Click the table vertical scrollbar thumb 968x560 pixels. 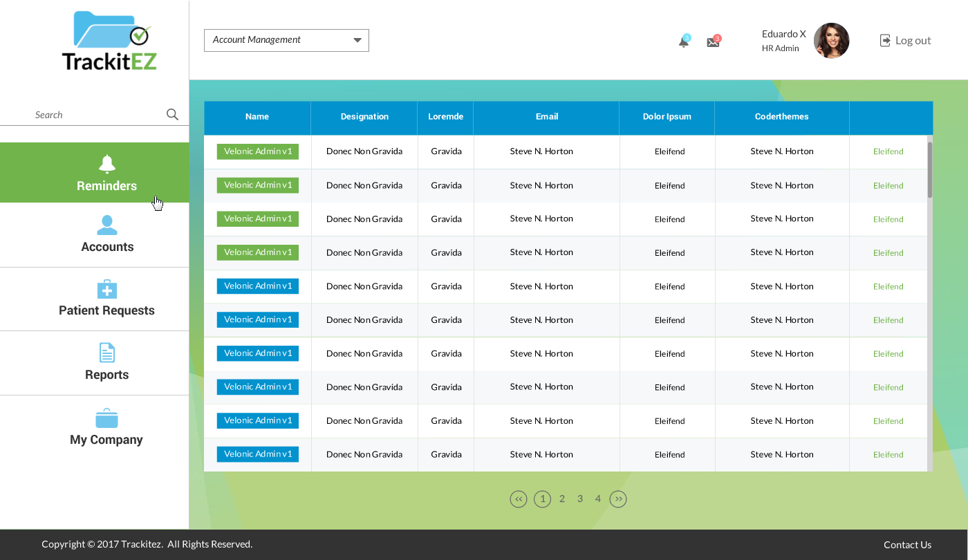(x=930, y=169)
